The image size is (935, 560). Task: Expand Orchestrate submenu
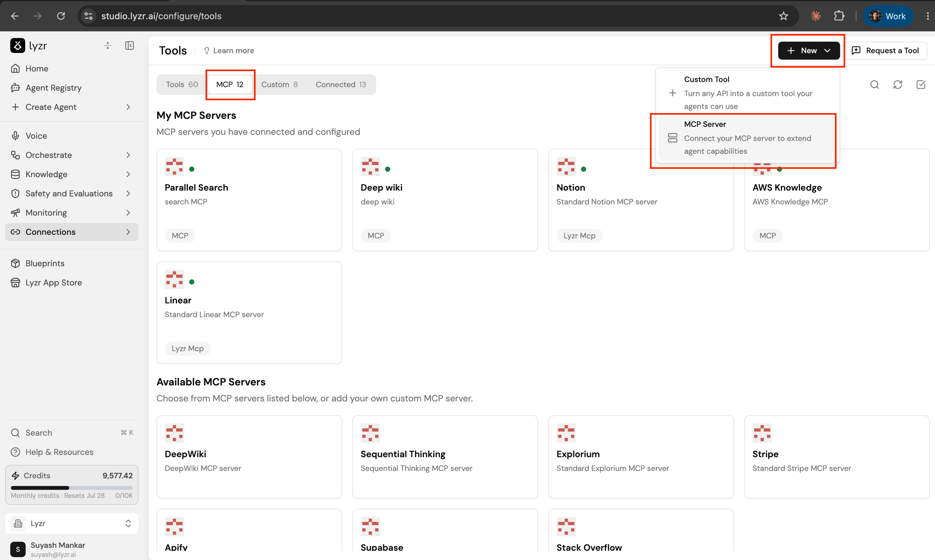(128, 155)
